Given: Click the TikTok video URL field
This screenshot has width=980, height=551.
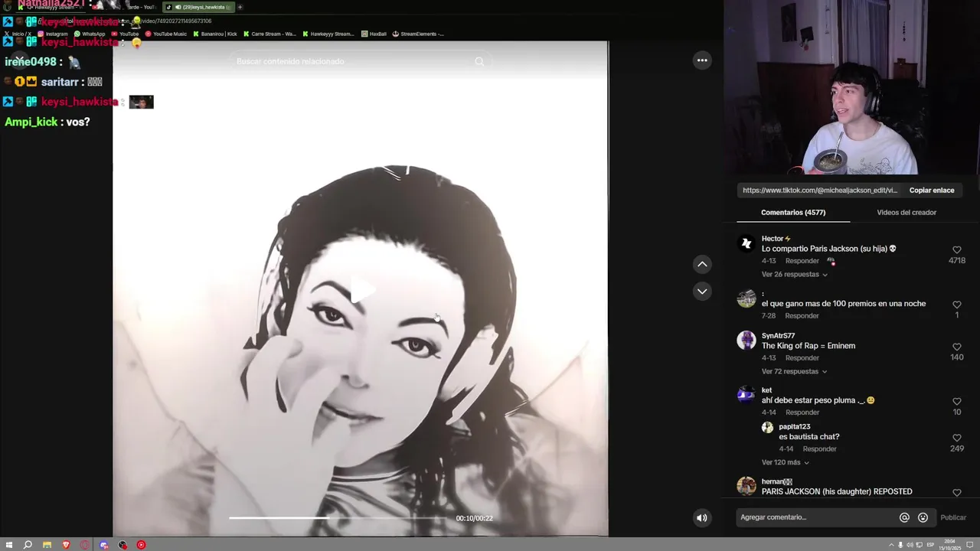Looking at the screenshot, I should pos(820,191).
